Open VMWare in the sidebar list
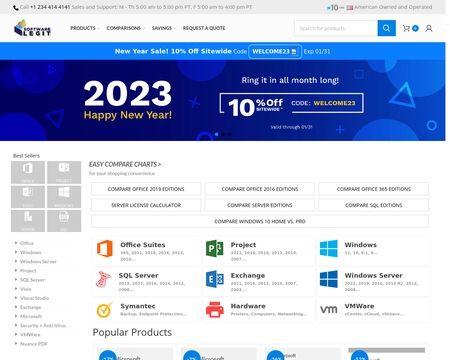Screen dimensions: 450x360 pos(30,334)
